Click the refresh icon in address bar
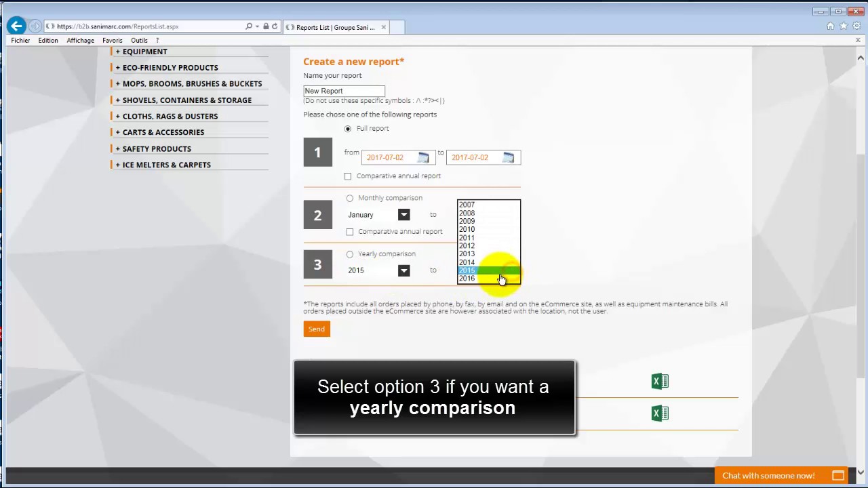This screenshot has width=868, height=488. click(275, 26)
